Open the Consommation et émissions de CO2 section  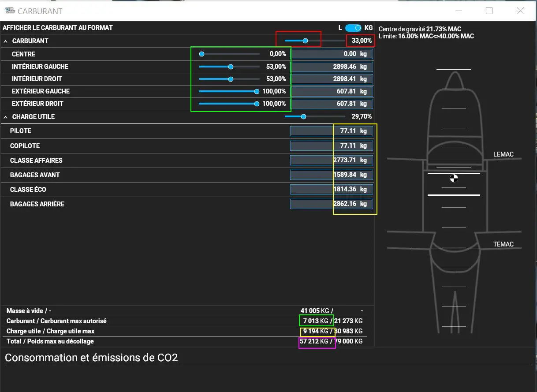click(x=91, y=358)
